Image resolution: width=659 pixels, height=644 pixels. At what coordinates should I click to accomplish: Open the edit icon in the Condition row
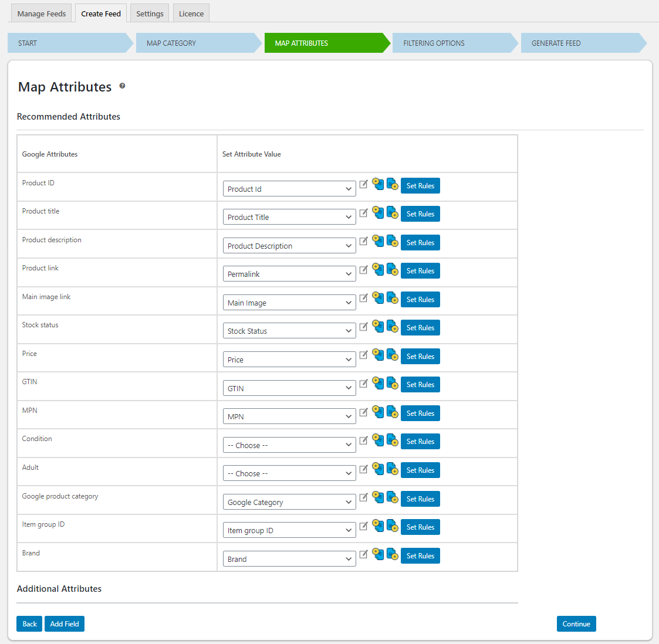tap(363, 440)
